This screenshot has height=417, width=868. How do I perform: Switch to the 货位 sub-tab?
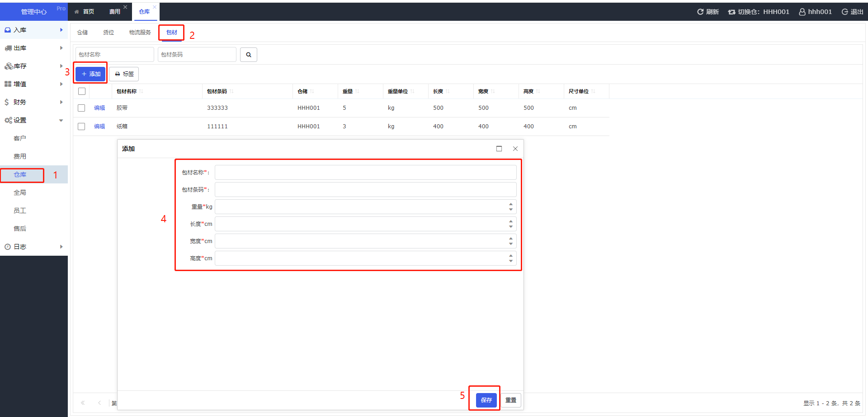(108, 33)
